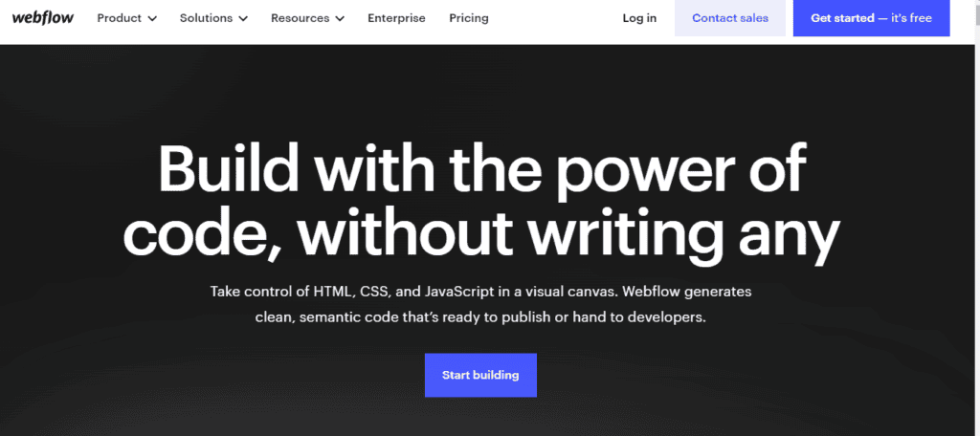980x436 pixels.
Task: Expand the chevron next to Resources
Action: [339, 18]
